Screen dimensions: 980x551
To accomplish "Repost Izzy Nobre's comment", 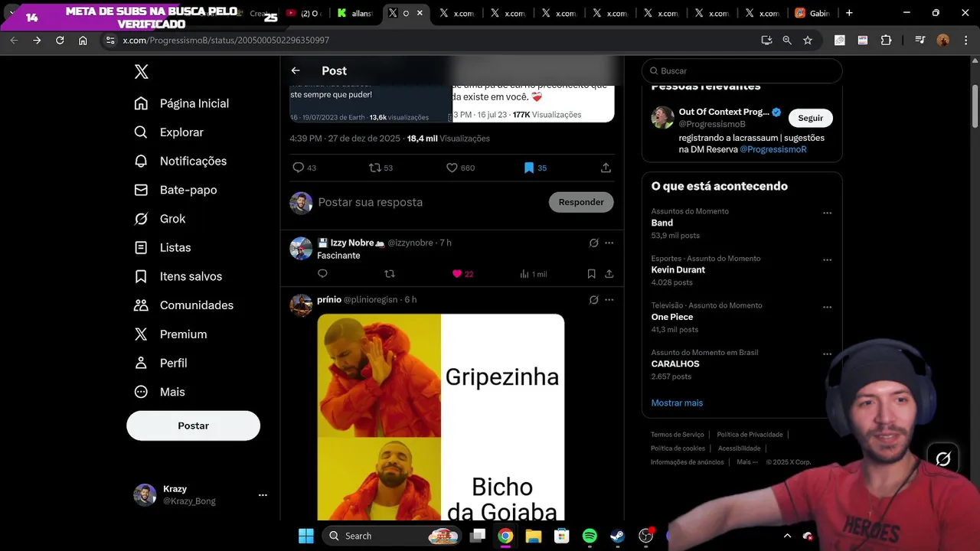I will 390,274.
